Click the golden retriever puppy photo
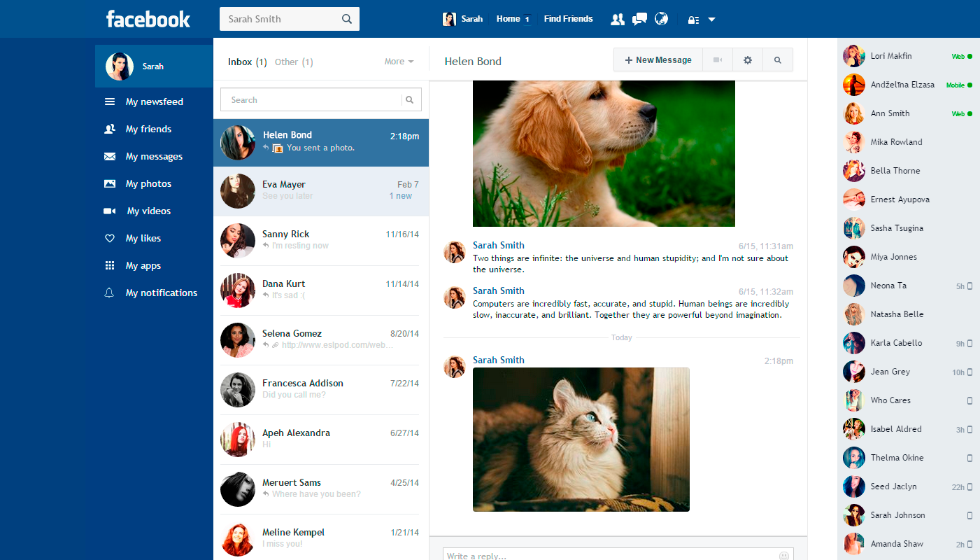980x560 pixels. coord(604,153)
